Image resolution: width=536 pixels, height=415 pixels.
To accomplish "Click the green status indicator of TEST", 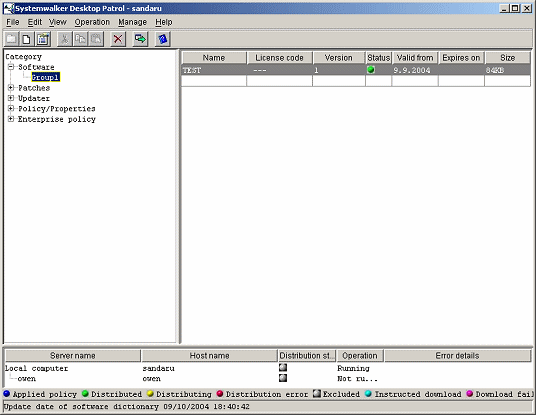I will pyautogui.click(x=371, y=70).
